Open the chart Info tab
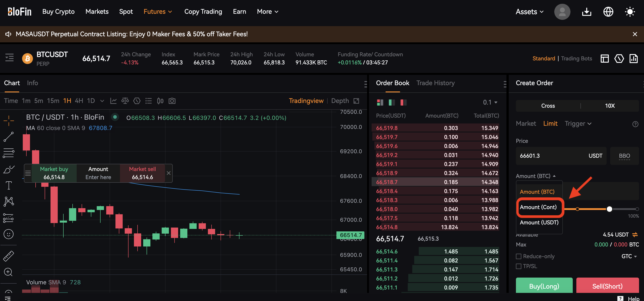 [x=32, y=83]
